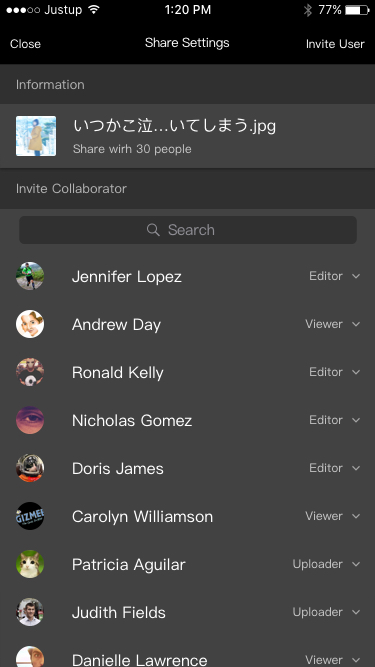Open Ronald Kelly's avatar
This screenshot has width=375, height=667.
30,372
